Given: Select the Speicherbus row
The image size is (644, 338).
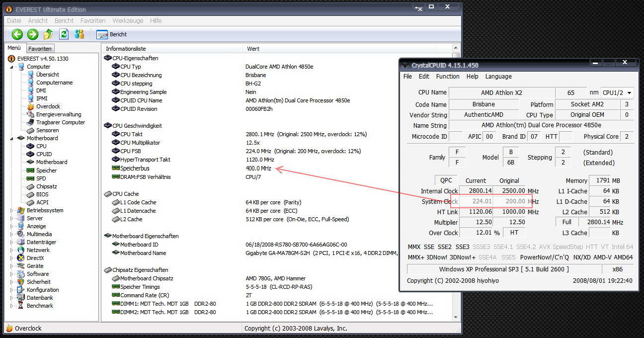Looking at the screenshot, I should (x=277, y=168).
